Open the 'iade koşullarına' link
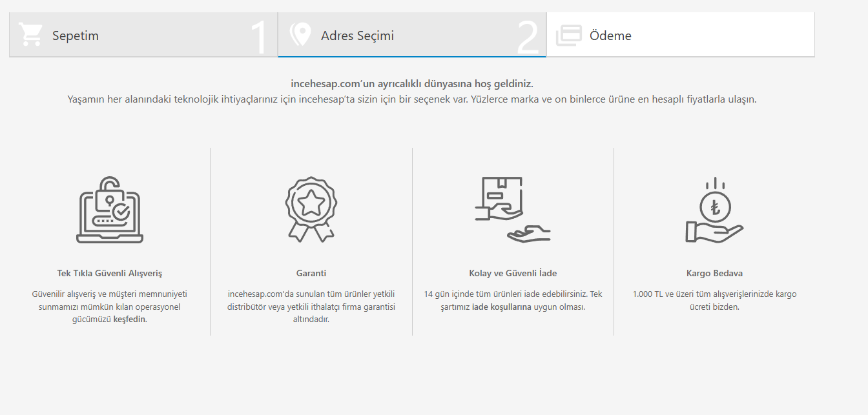 502,307
